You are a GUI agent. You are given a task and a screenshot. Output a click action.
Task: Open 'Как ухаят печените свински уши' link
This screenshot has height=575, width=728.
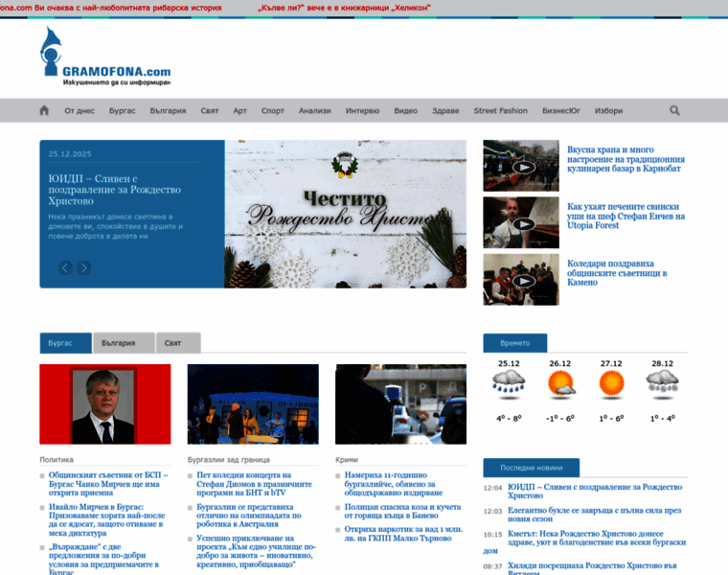(x=626, y=216)
